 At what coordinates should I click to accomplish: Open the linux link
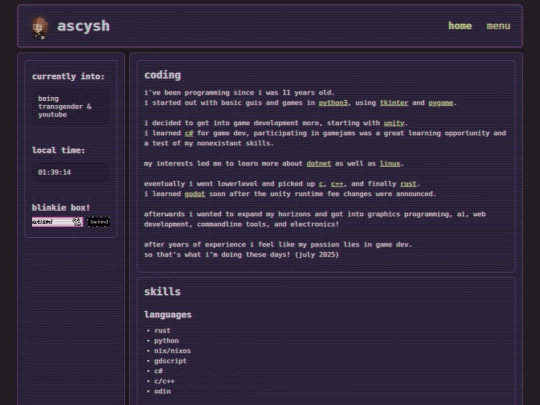(x=390, y=164)
